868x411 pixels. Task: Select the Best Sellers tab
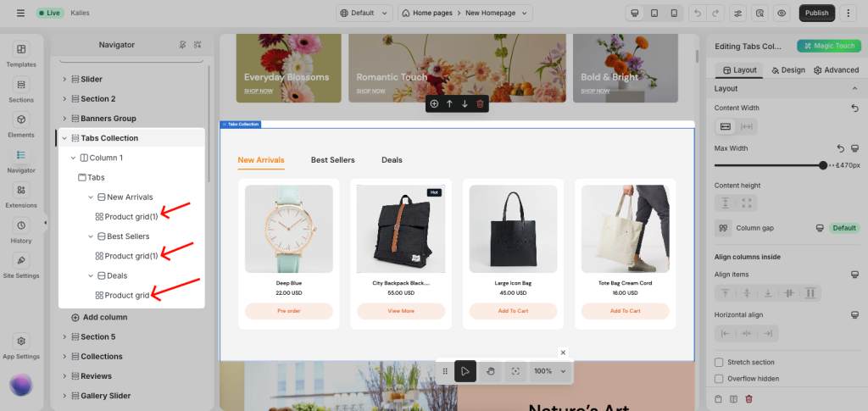pyautogui.click(x=332, y=160)
